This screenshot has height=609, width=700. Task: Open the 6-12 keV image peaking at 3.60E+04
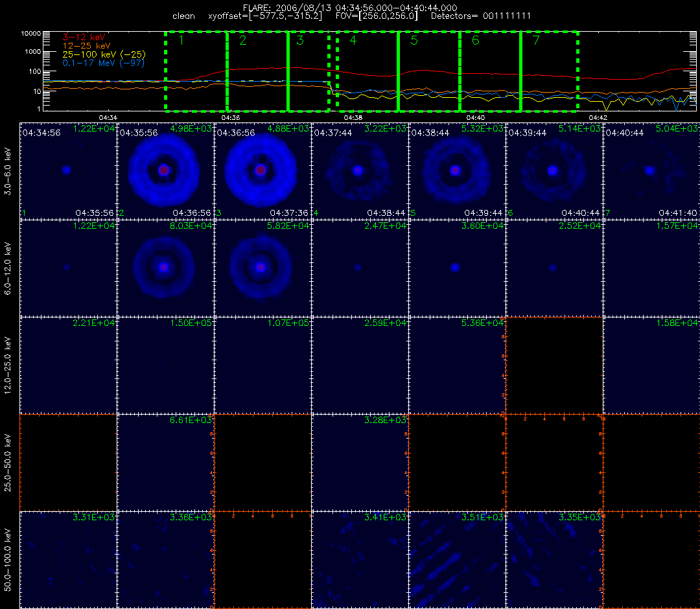tap(457, 269)
